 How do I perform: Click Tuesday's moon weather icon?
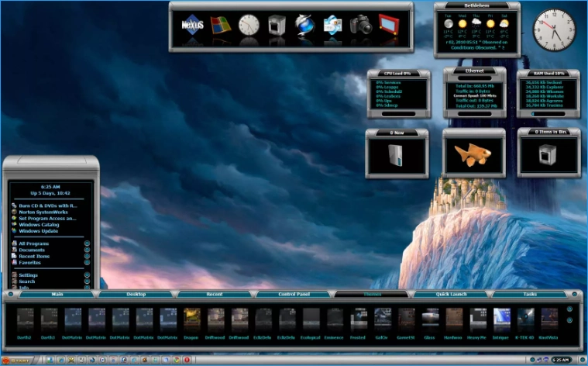click(449, 23)
